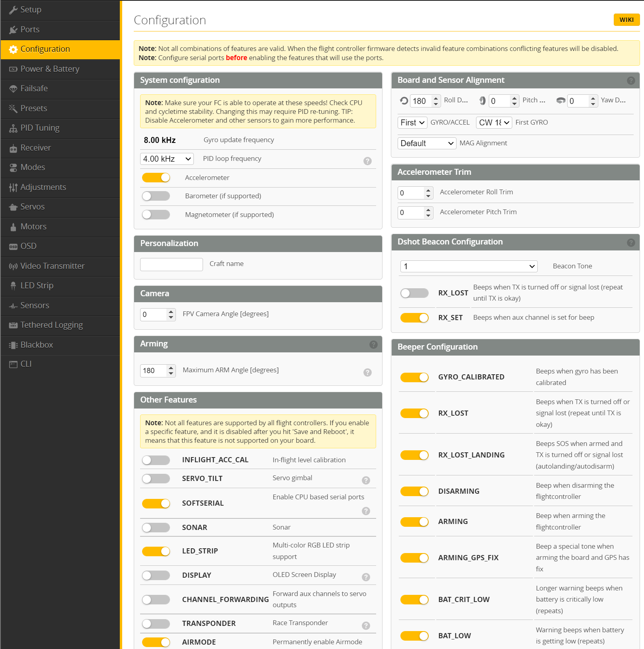The width and height of the screenshot is (644, 649).
Task: Open the Blackbox tab
Action: pyautogui.click(x=37, y=345)
